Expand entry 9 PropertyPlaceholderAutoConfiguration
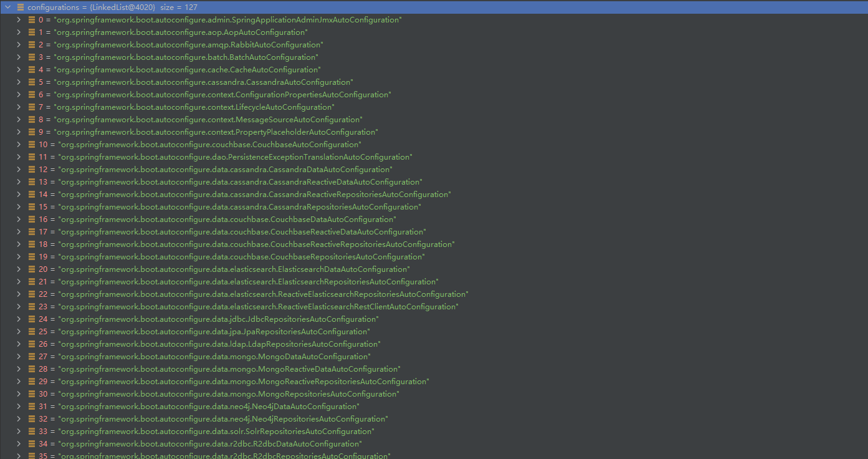The image size is (868, 459). pos(19,132)
